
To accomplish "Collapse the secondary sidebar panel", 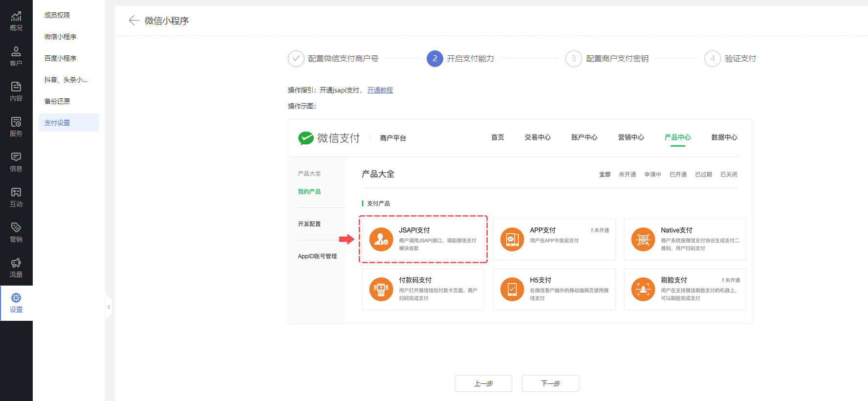I will [x=108, y=307].
